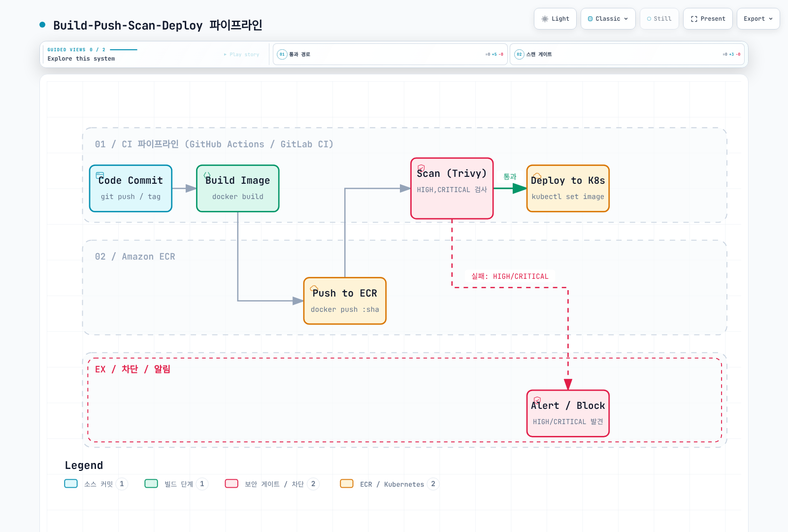The image size is (788, 532).
Task: Click the Deploy to K8s cloud icon
Action: click(537, 176)
